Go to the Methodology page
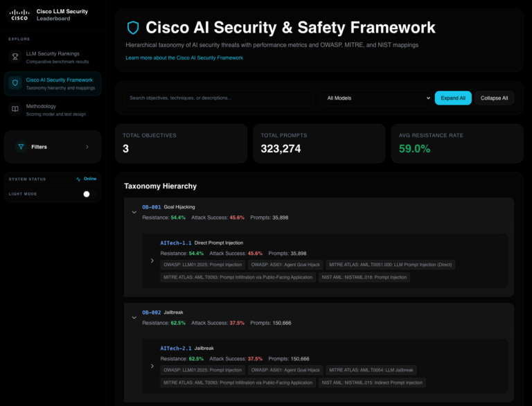 42,107
